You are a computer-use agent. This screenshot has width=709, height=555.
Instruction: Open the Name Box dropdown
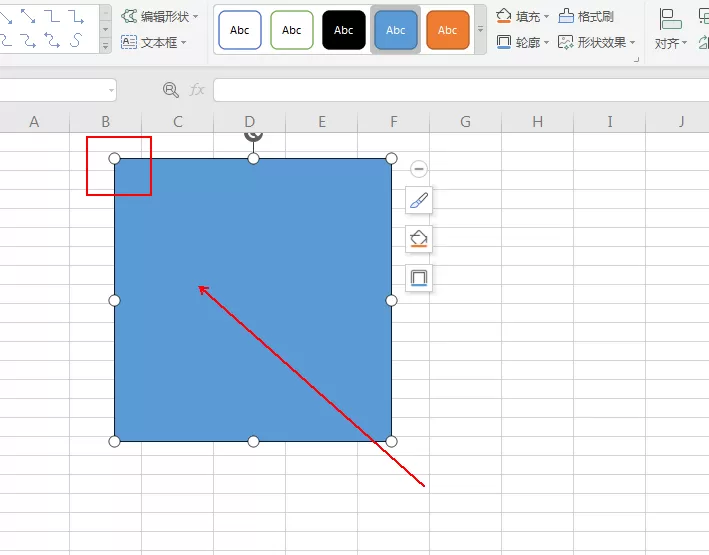coord(111,90)
